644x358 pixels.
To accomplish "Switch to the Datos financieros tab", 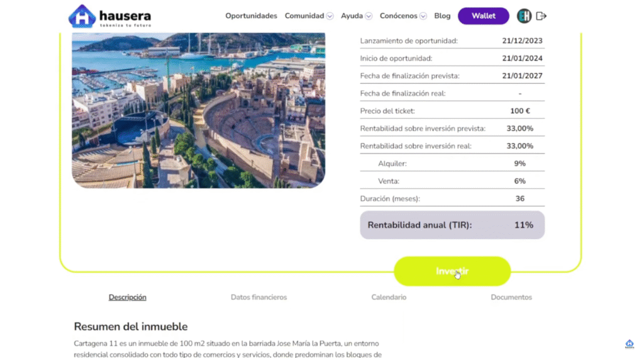I will pyautogui.click(x=258, y=297).
